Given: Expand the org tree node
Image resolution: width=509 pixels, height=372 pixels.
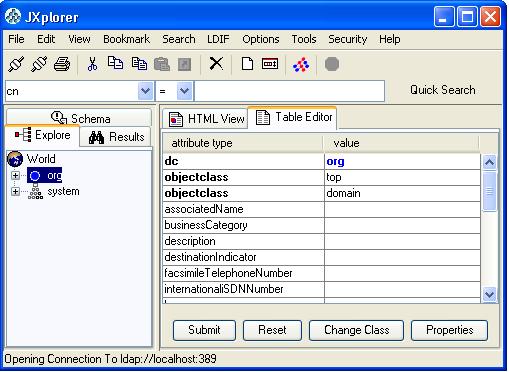Looking at the screenshot, I should point(15,175).
